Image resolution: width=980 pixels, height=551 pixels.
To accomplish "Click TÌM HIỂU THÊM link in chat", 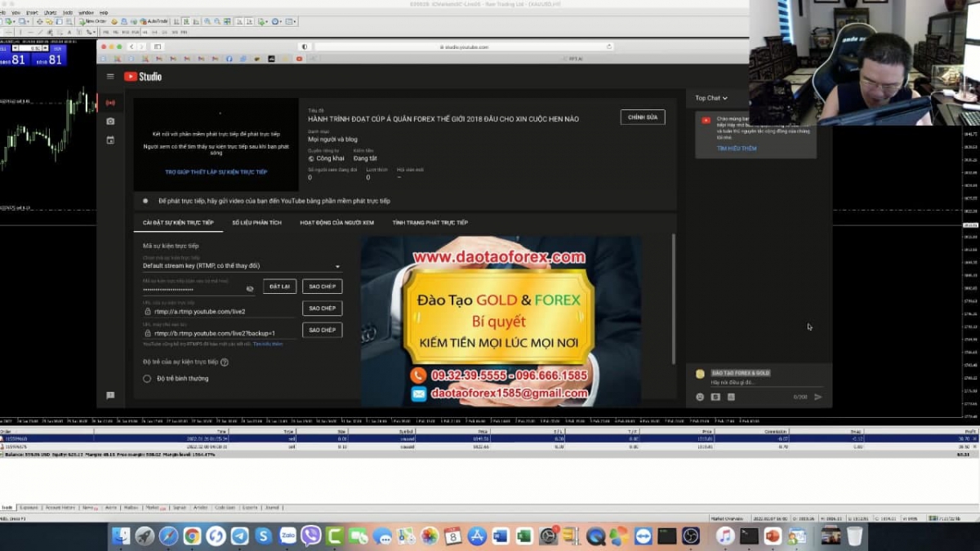I will coord(737,149).
